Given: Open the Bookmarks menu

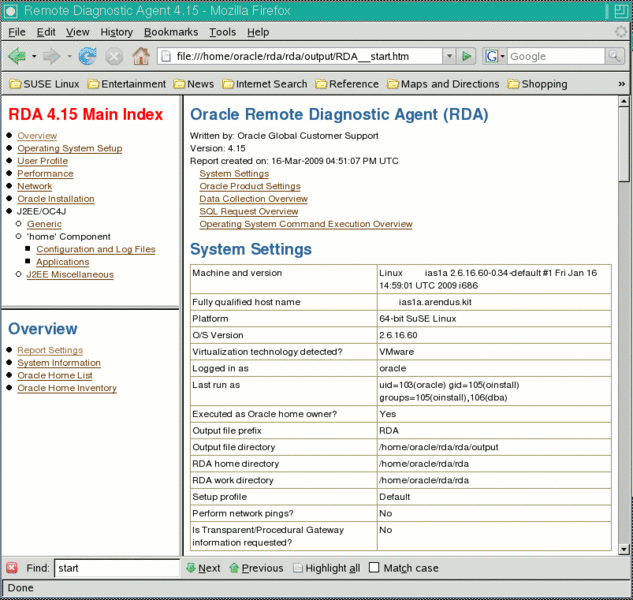Looking at the screenshot, I should click(x=171, y=32).
